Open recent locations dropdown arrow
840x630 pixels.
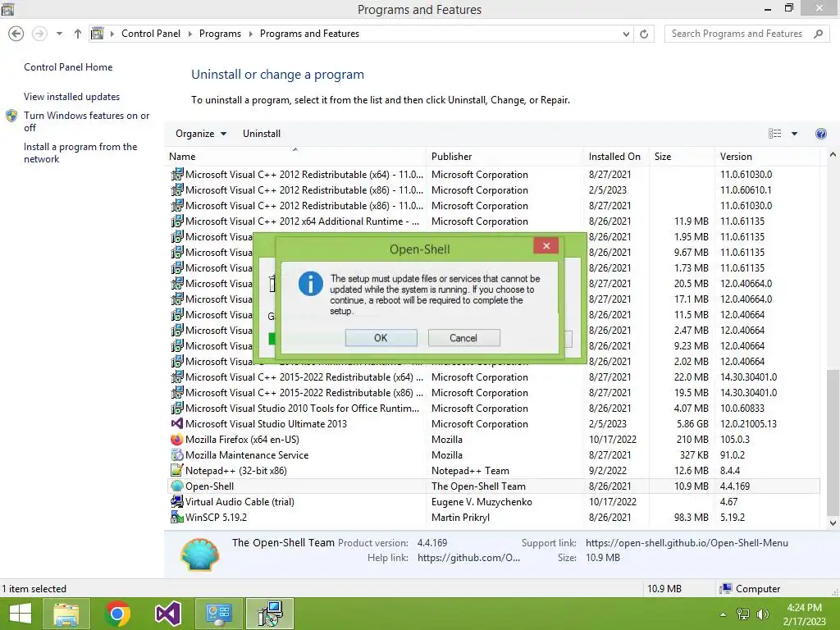59,34
